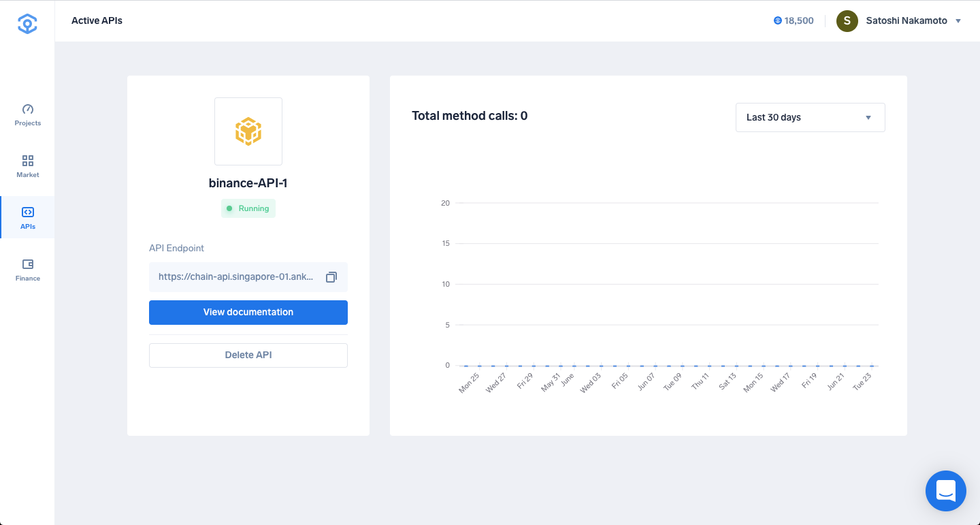This screenshot has height=525, width=980.
Task: Expand the Last 30 days dropdown
Action: 811,117
